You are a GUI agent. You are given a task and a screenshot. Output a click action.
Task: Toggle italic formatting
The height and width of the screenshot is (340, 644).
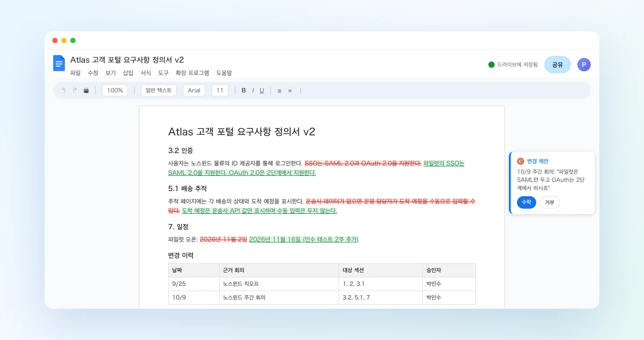click(253, 90)
